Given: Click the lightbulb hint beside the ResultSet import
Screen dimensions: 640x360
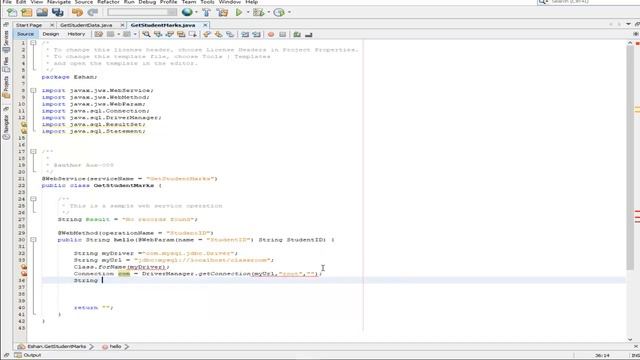Looking at the screenshot, I should 24,124.
